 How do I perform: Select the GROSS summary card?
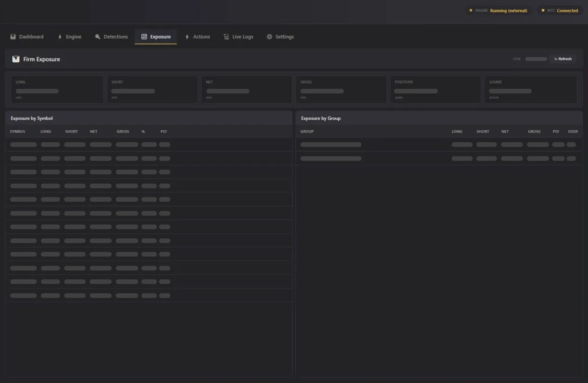341,89
